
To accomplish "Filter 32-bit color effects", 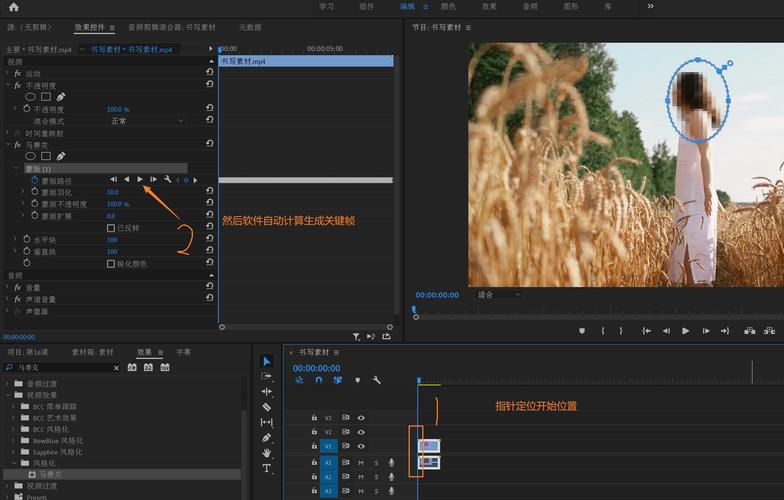I will tap(148, 368).
